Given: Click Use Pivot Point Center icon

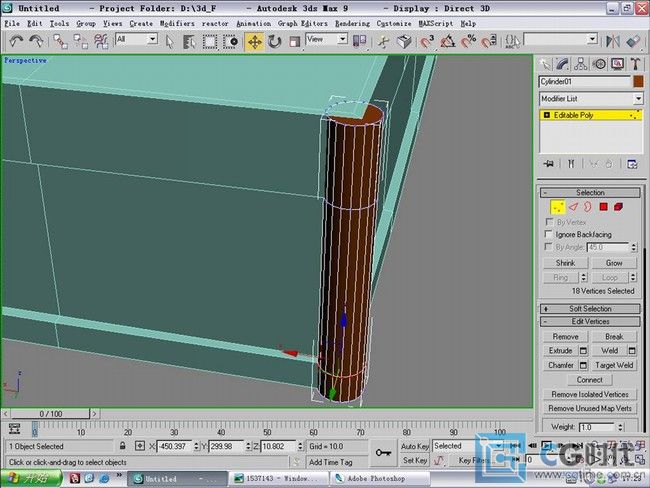Looking at the screenshot, I should pos(359,41).
